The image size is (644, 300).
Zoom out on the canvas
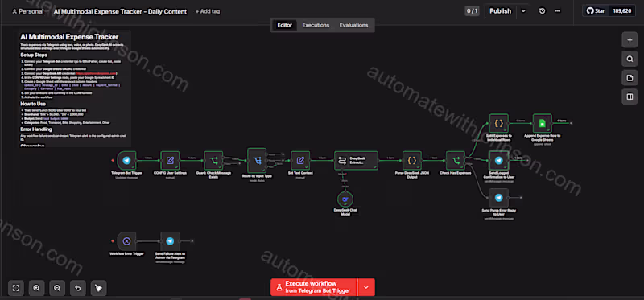pos(57,288)
